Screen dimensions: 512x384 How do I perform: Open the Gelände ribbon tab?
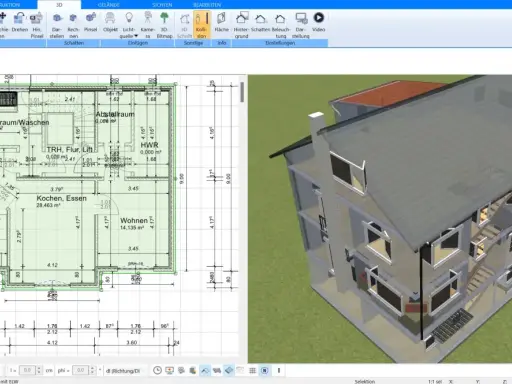tap(109, 5)
